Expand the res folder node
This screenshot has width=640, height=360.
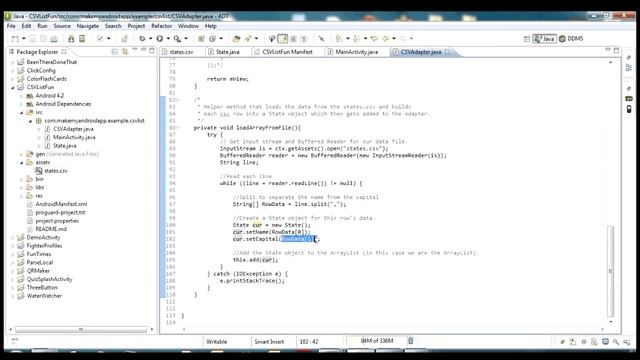(x=22, y=196)
